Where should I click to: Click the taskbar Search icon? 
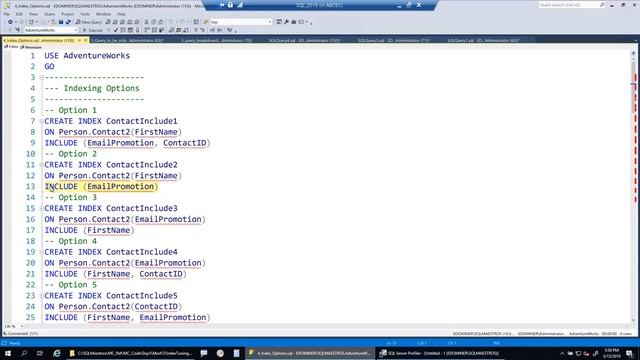click(24, 353)
